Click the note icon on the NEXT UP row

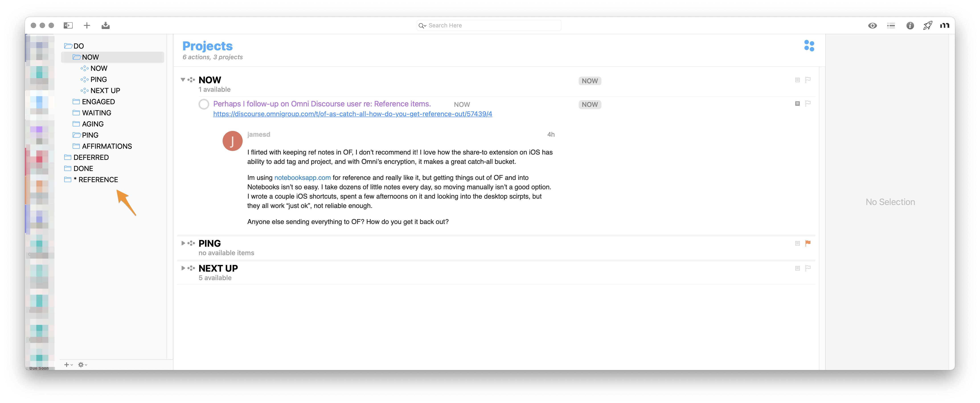pos(797,269)
